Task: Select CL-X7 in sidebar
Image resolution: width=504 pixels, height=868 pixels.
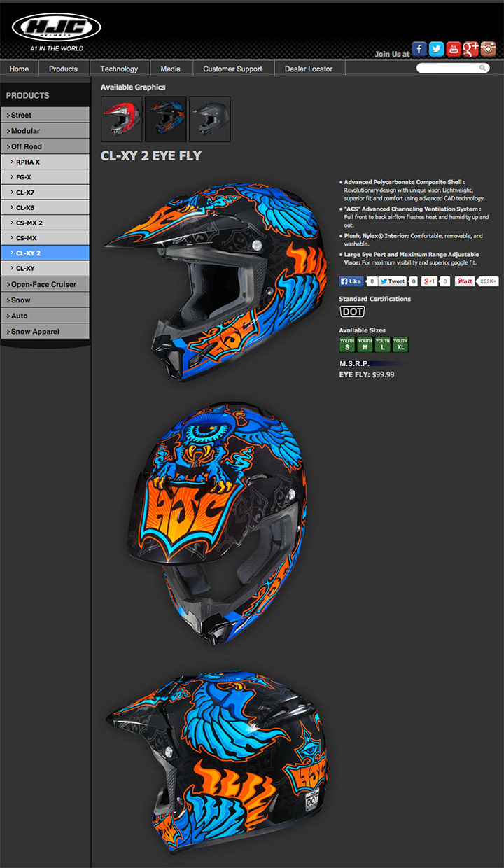Action: click(45, 192)
